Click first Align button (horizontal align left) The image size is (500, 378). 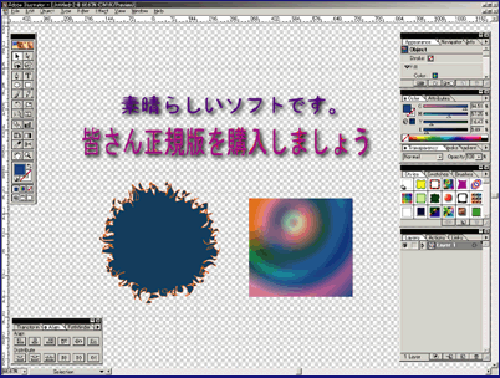point(20,341)
